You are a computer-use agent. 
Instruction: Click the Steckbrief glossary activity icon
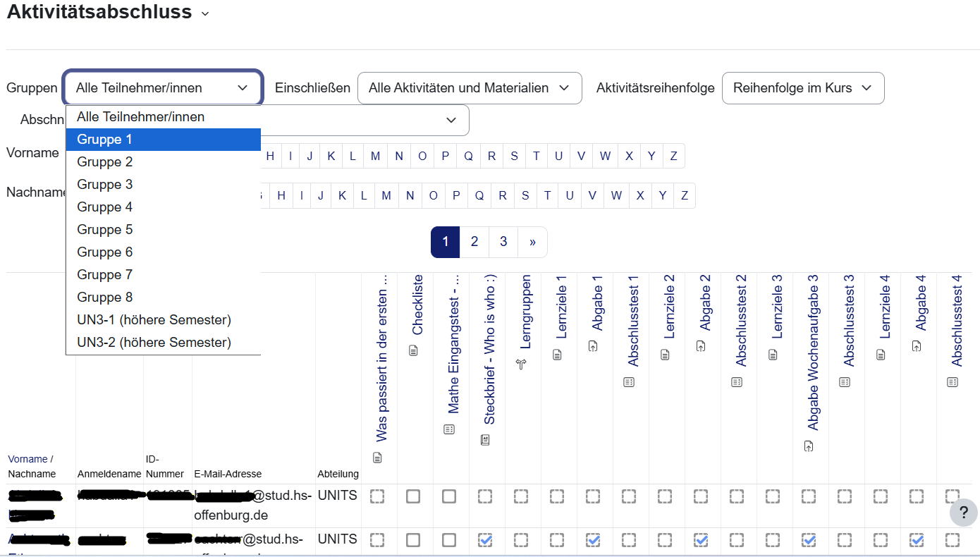coord(485,440)
